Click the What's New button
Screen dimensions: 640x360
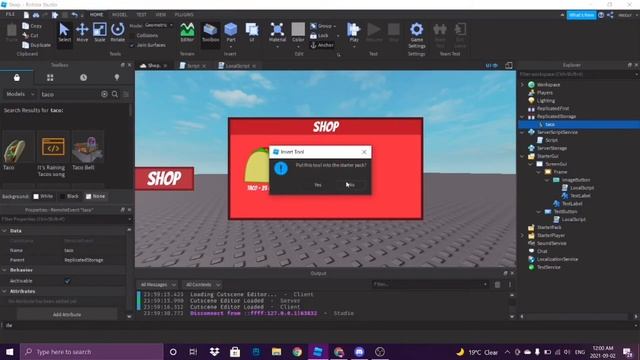tap(581, 15)
